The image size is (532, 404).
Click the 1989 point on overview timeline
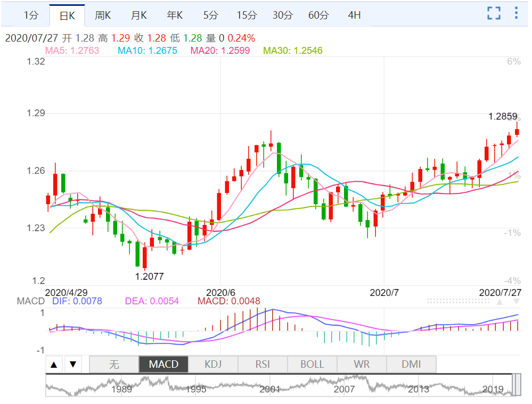[122, 389]
